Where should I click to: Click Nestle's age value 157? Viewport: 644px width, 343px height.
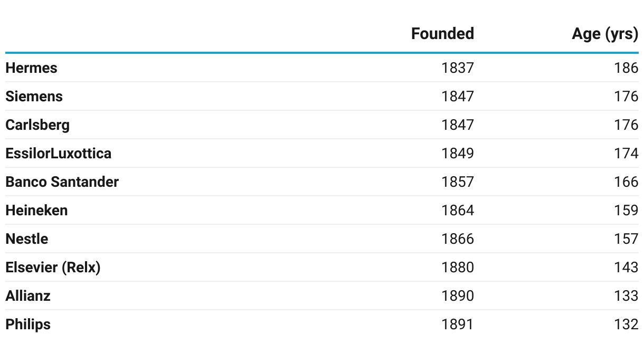pyautogui.click(x=626, y=239)
